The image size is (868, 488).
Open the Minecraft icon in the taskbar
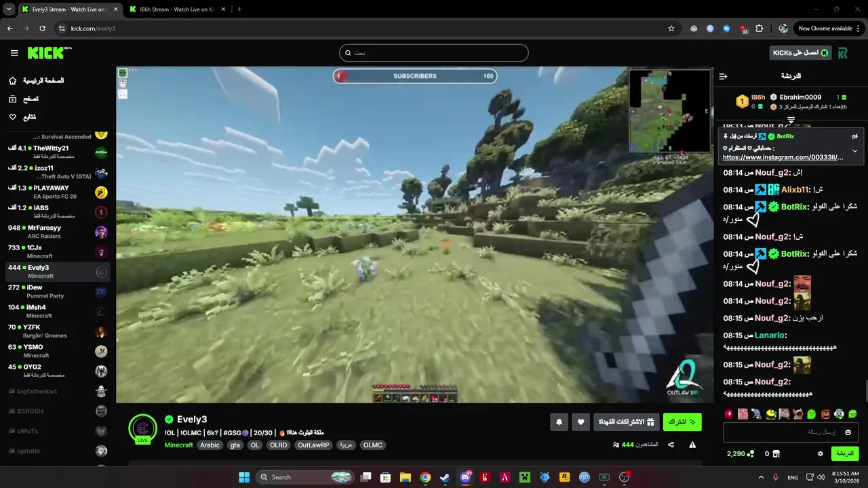click(x=524, y=477)
